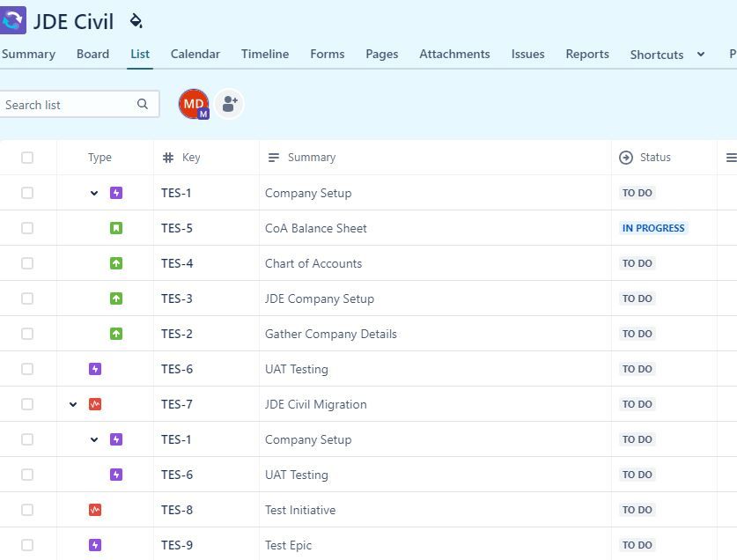Click the search magnifier icon in the list search
Viewport: 737px width, 560px height.
pyautogui.click(x=143, y=104)
